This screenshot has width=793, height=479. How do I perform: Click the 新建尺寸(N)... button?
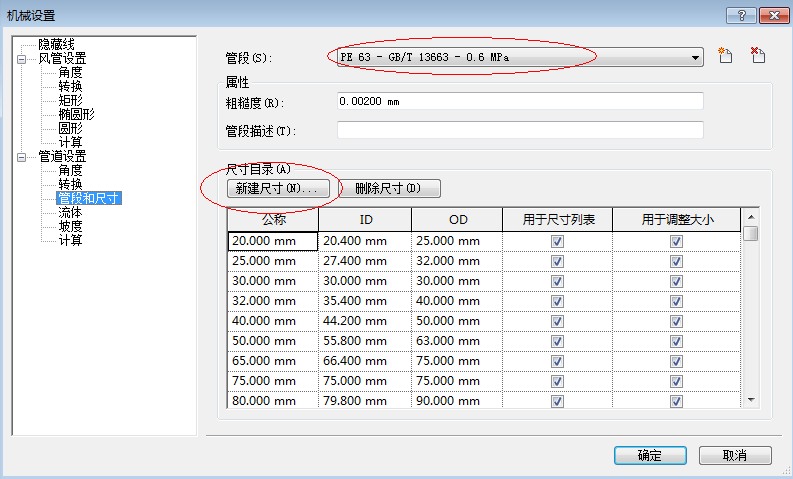point(278,189)
